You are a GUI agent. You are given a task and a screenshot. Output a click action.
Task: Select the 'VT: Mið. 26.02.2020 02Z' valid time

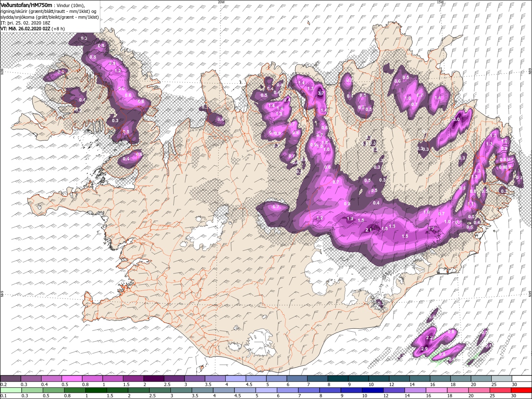click(25, 29)
